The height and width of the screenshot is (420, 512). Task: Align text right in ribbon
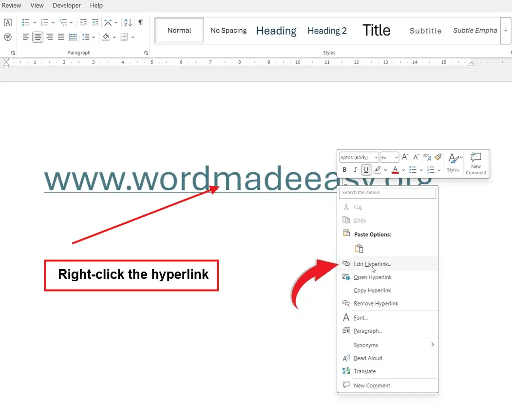click(49, 37)
